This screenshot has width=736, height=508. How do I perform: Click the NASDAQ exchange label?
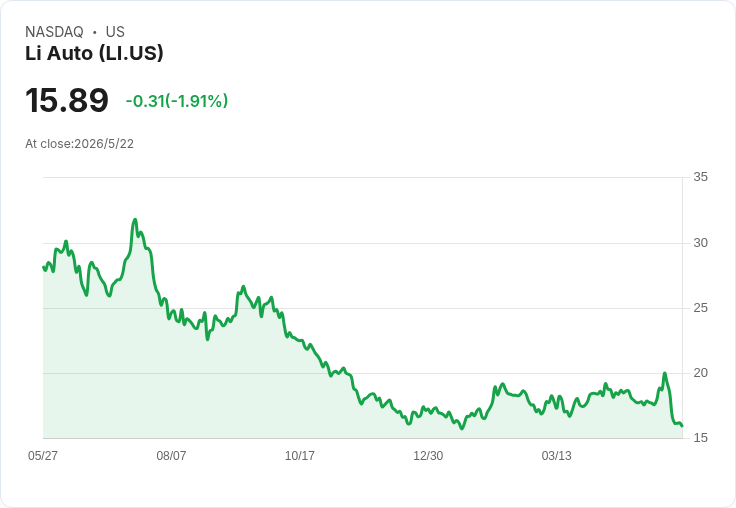pyautogui.click(x=54, y=32)
